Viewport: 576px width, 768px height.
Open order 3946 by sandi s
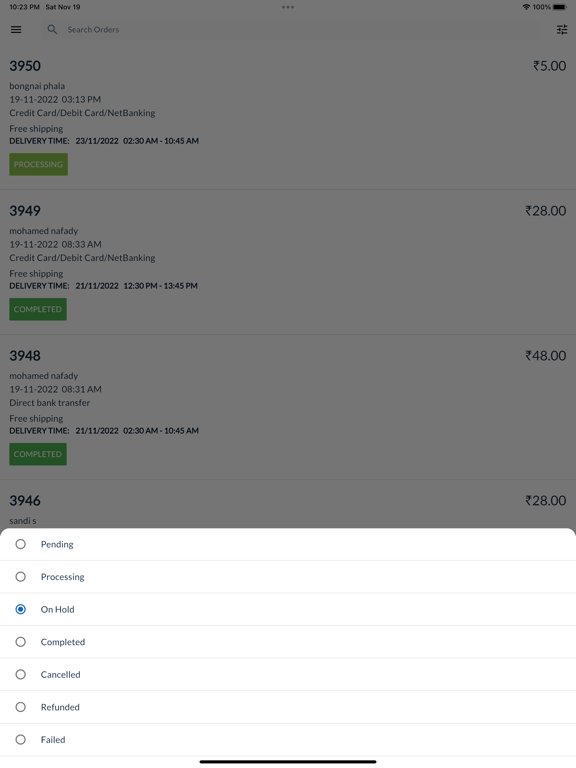click(x=288, y=504)
